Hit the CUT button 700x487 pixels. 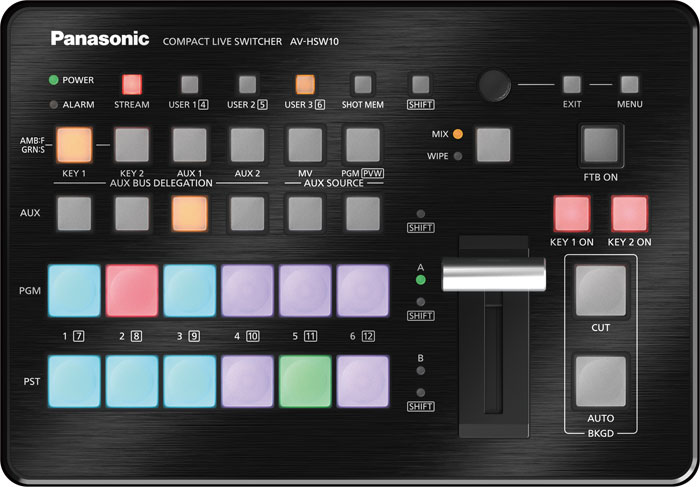point(600,291)
